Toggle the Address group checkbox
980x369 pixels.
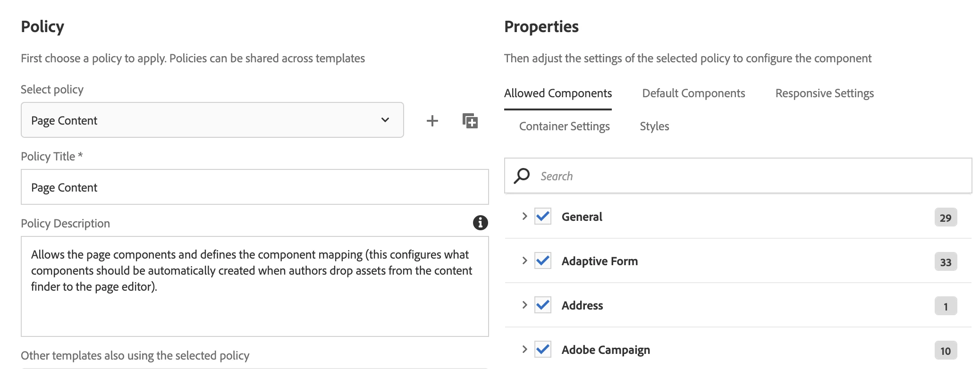coord(543,305)
